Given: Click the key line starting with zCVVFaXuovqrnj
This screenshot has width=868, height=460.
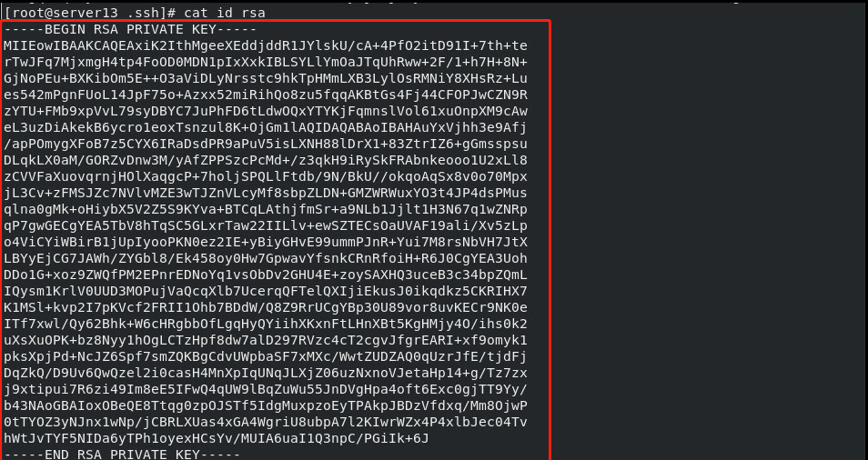Looking at the screenshot, I should click(266, 176).
